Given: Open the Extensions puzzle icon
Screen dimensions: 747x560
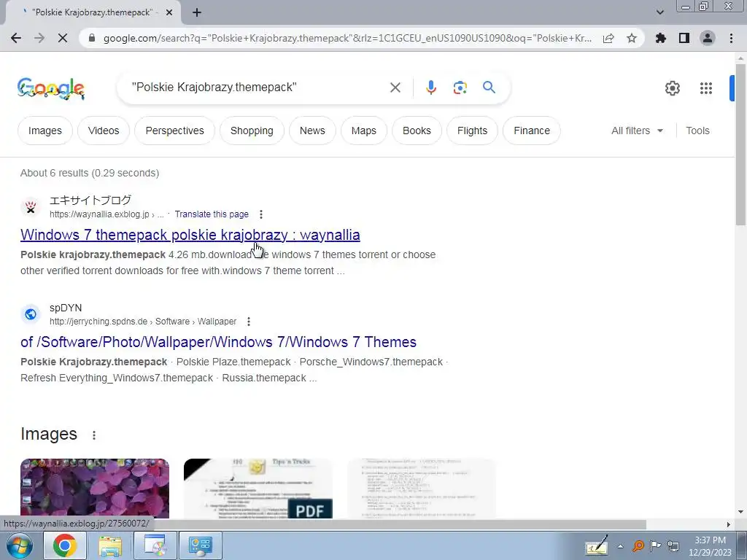Looking at the screenshot, I should pyautogui.click(x=661, y=38).
